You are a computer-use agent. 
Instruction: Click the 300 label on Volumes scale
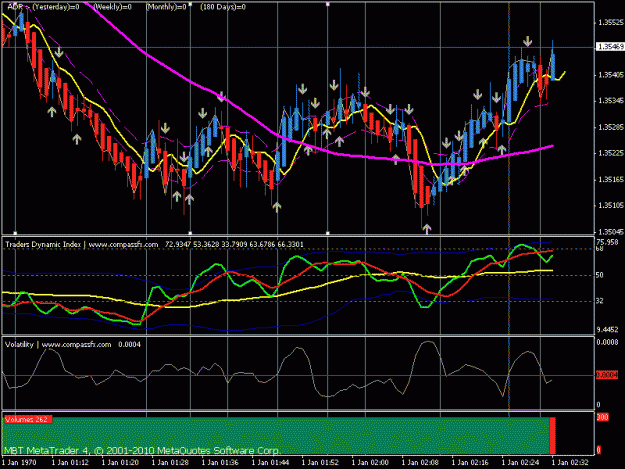[602, 417]
